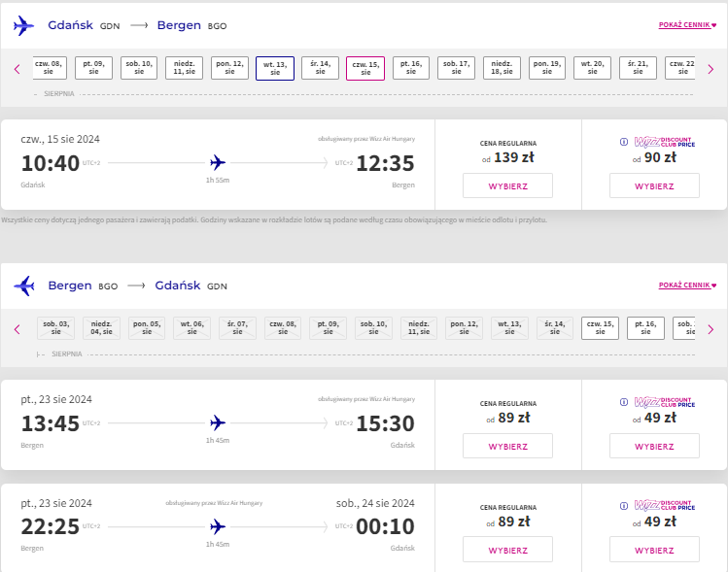Choose club 49 zł fare for 13:45 flight

(x=654, y=446)
